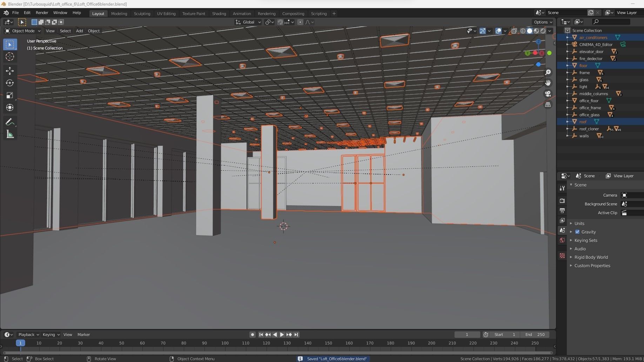
Task: Switch to wireframe viewport shading
Action: click(523, 31)
